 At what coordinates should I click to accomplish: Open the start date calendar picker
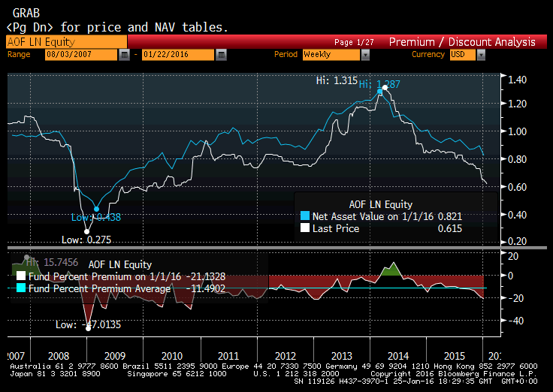coord(124,55)
